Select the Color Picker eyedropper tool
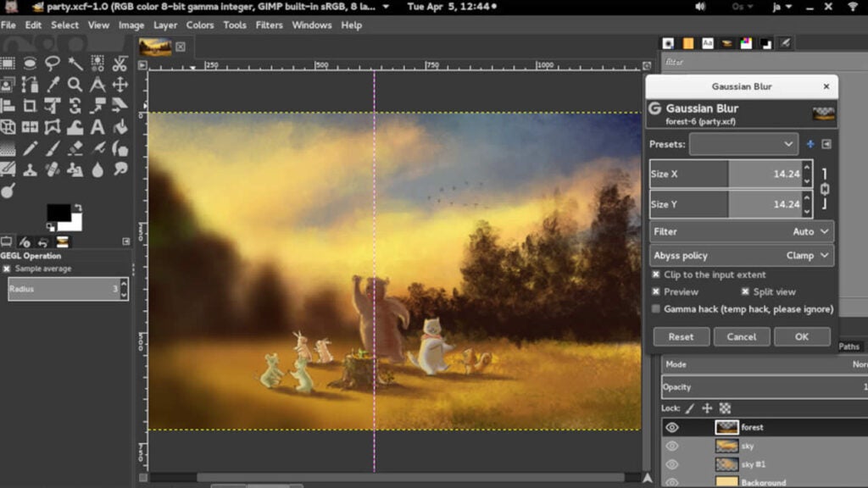 (x=53, y=85)
